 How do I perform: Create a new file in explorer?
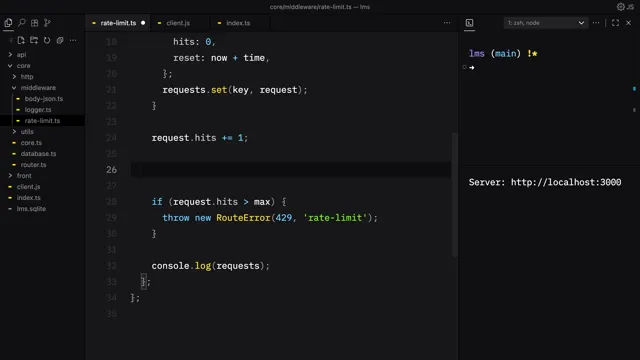[x=21, y=40]
